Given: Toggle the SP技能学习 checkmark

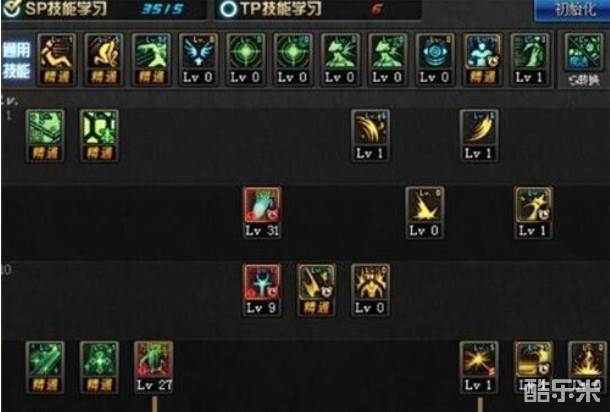Looking at the screenshot, I should [12, 9].
